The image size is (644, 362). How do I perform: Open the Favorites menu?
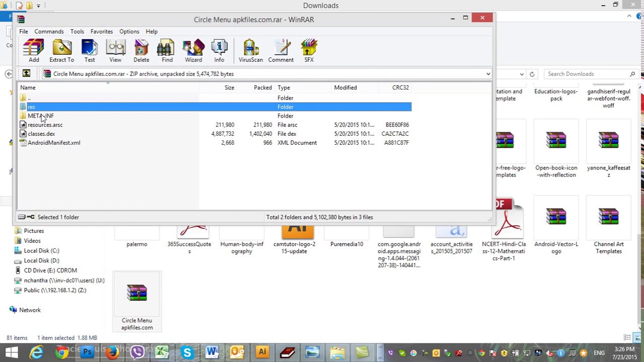click(102, 32)
